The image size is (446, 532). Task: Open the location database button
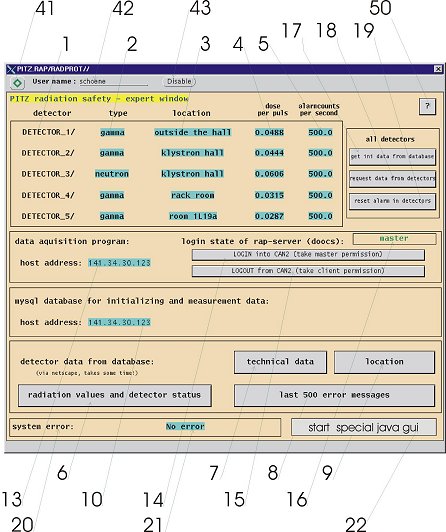click(384, 362)
